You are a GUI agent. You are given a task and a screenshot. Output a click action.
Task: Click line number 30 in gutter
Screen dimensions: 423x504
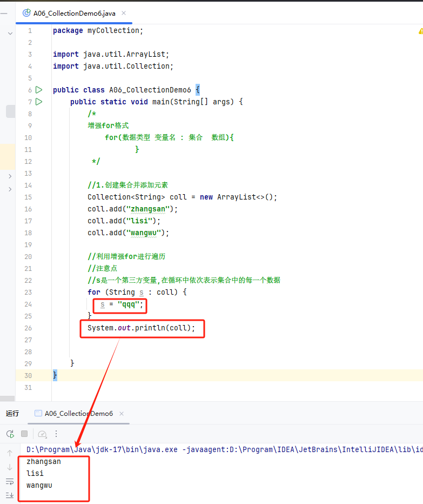tap(28, 375)
